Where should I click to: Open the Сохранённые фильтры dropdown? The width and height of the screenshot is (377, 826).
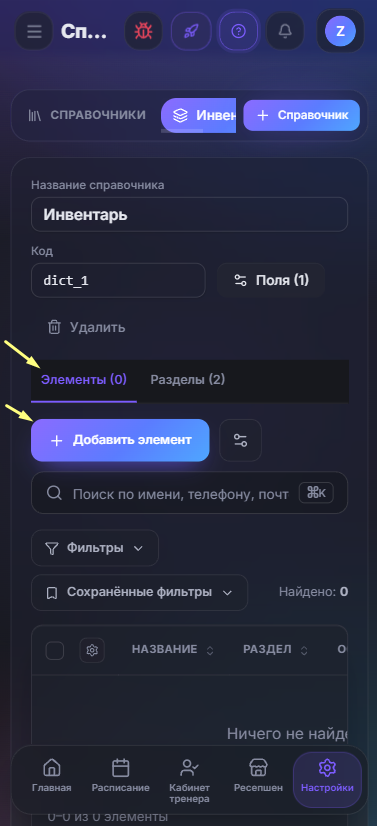[140, 592]
